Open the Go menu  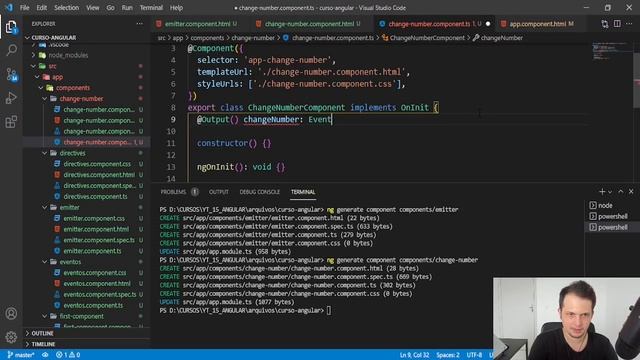click(111, 7)
